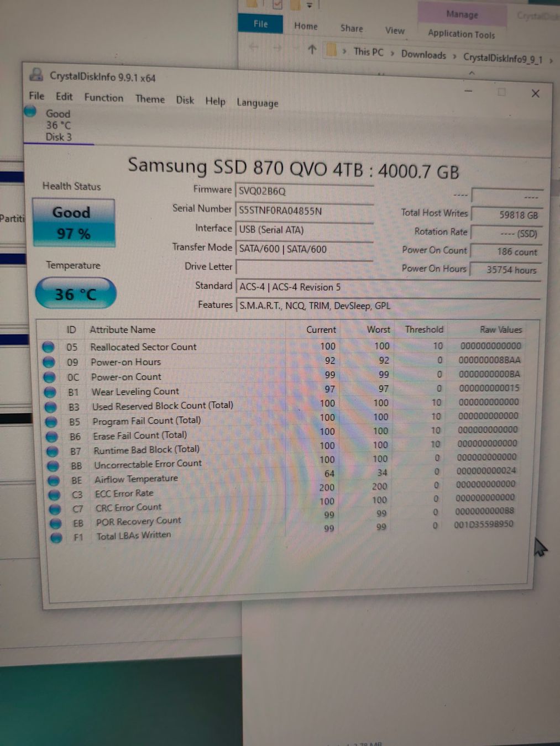Click the Up arrow in File Explorer

pos(312,49)
